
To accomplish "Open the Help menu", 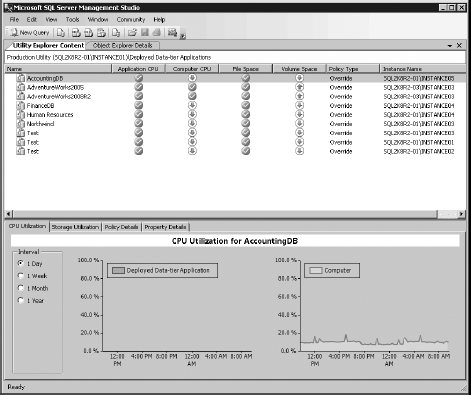I will 159,20.
